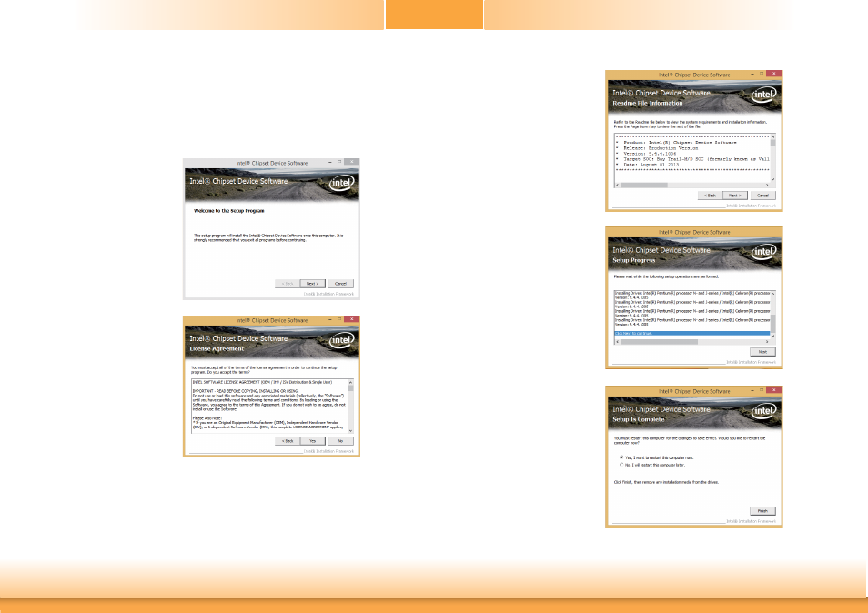The width and height of the screenshot is (868, 613).
Task: Click the license text scroll-down arrow
Action: 350,430
